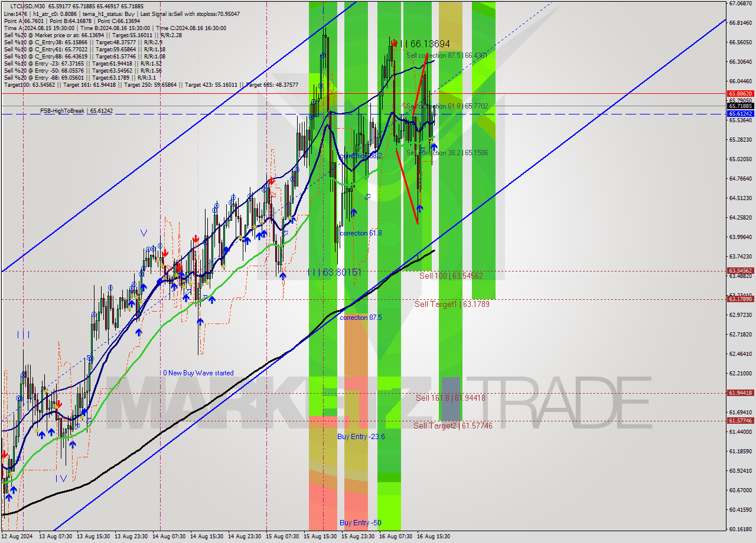
Task: Click the '12 Aug 2024' time axis label
Action: pos(17,537)
